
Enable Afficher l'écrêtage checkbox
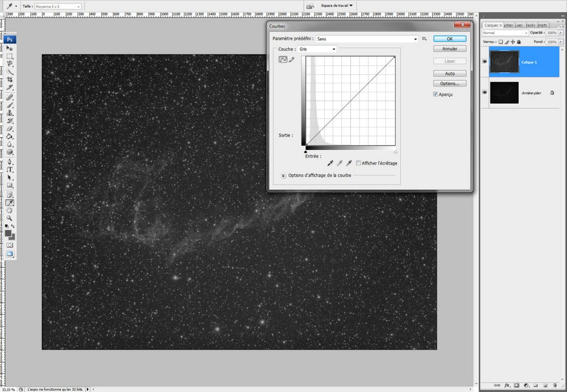point(358,163)
